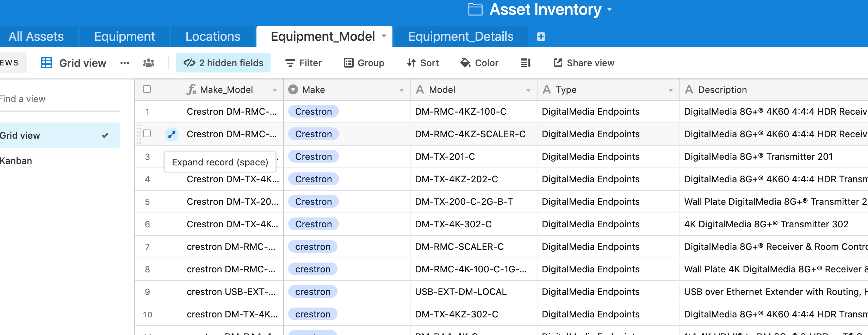Screen dimensions: 868x335
Task: Open the Locations tab
Action: click(x=213, y=37)
